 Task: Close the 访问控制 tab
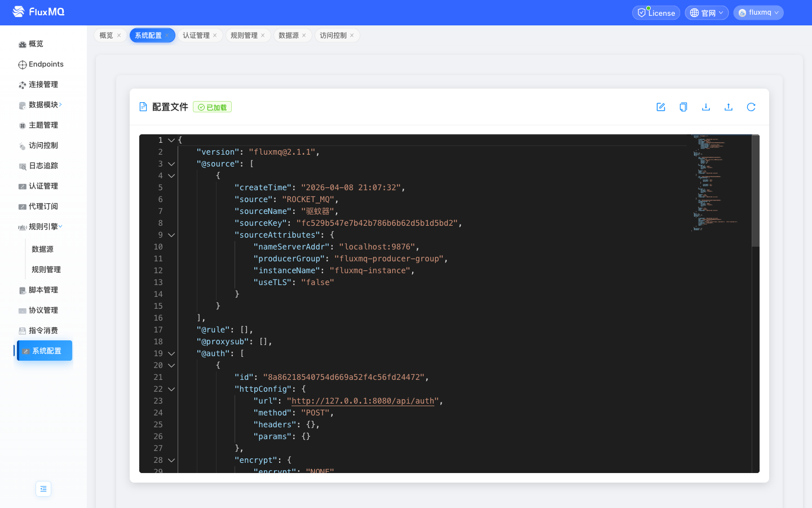[x=352, y=35]
